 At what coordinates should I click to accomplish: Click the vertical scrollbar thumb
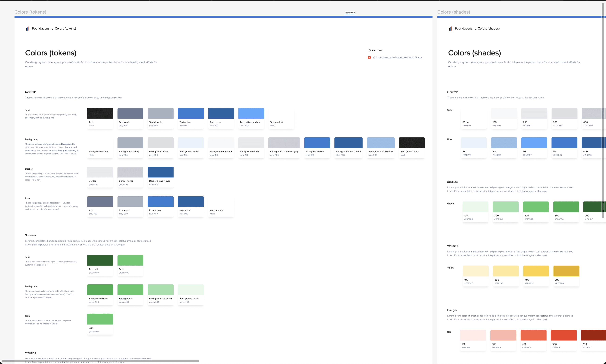pos(603,110)
